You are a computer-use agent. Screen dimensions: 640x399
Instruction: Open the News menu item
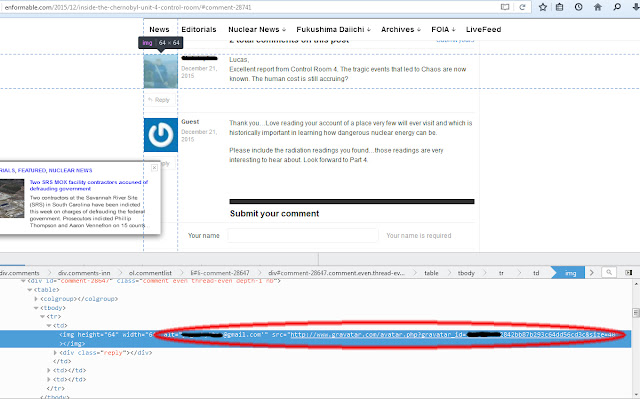click(159, 29)
